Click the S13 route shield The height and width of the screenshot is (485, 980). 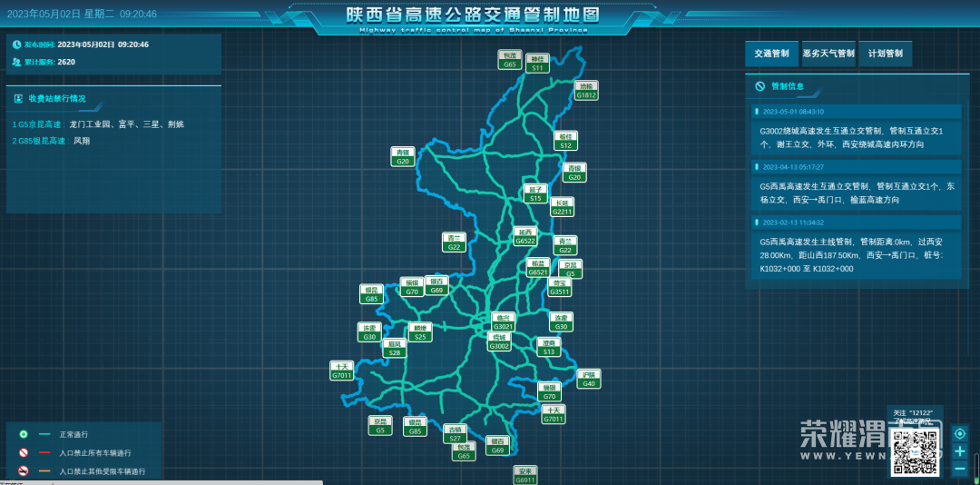tap(549, 347)
